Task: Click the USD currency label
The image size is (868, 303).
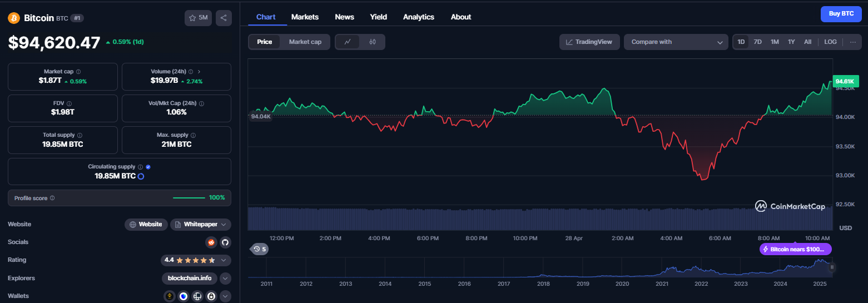Action: [x=845, y=228]
